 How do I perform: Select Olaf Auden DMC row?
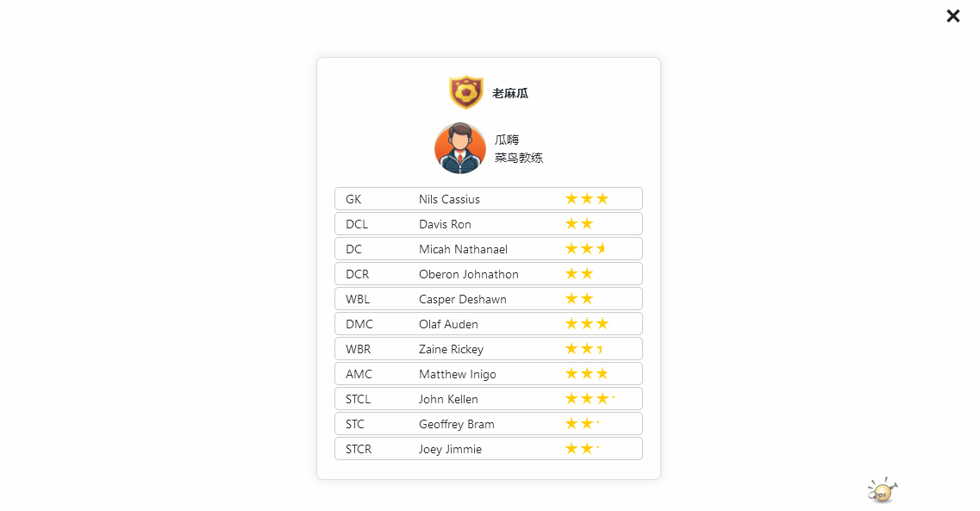pos(489,324)
